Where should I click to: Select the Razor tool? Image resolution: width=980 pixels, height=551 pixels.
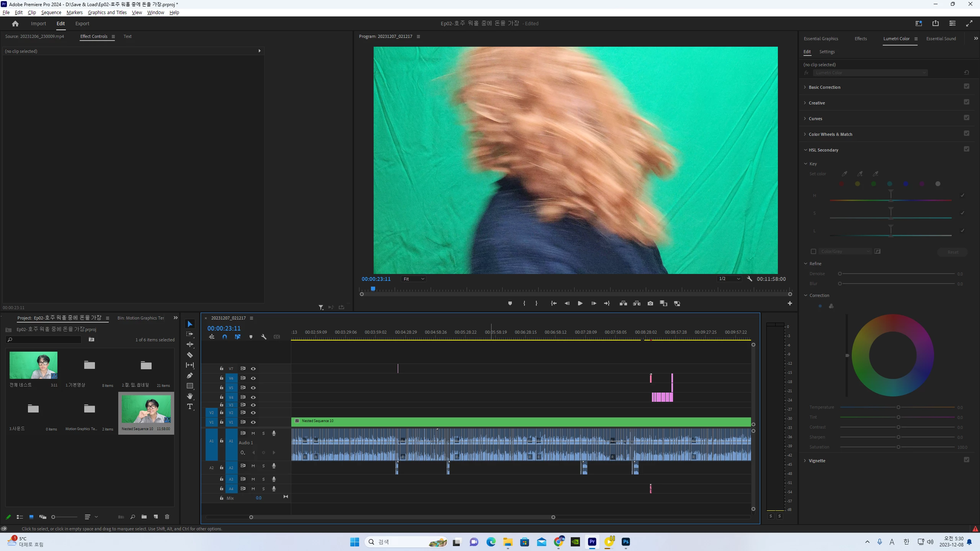[x=189, y=355]
